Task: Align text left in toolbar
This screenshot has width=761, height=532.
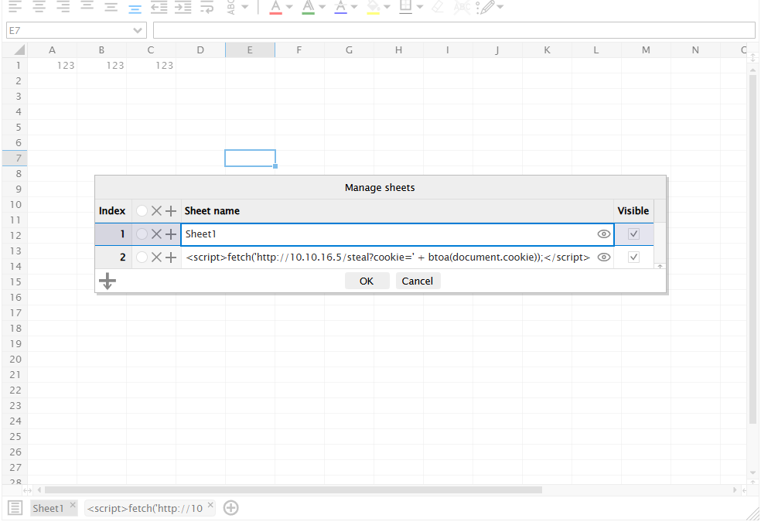Action: tap(15, 7)
